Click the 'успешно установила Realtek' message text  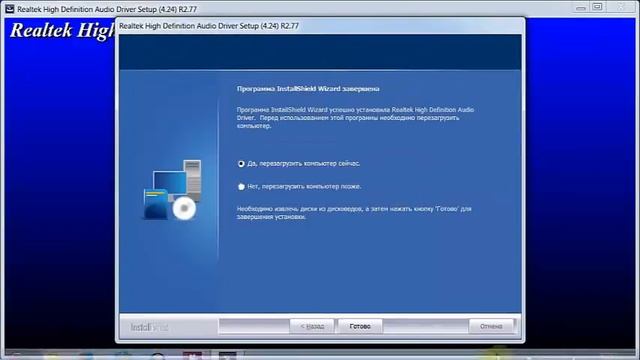click(x=355, y=118)
